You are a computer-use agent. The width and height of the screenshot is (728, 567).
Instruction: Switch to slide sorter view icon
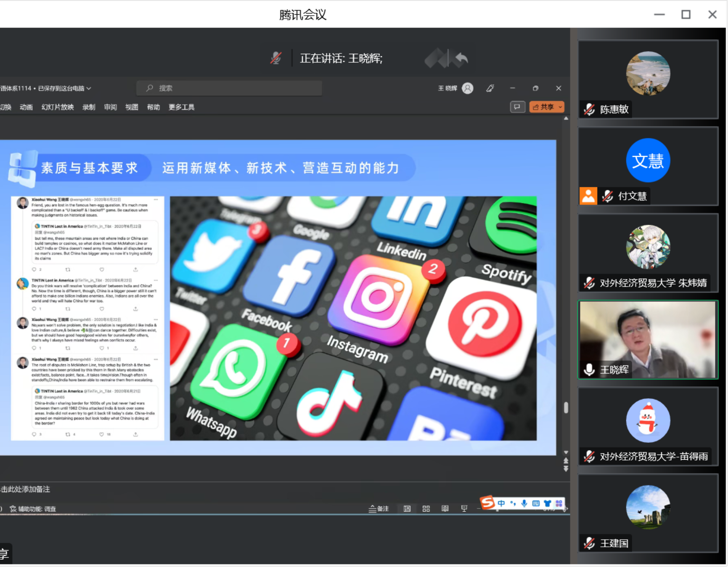point(426,509)
